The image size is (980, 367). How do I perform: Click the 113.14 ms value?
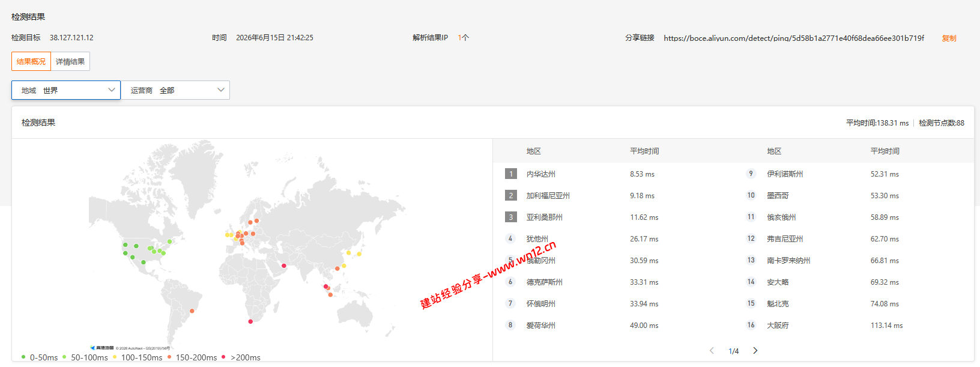pyautogui.click(x=886, y=326)
